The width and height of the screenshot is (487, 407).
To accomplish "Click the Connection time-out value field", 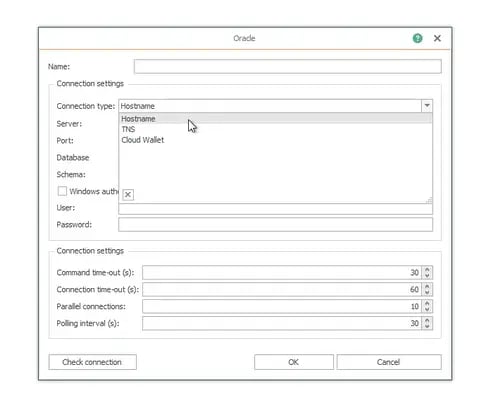I will click(282, 289).
